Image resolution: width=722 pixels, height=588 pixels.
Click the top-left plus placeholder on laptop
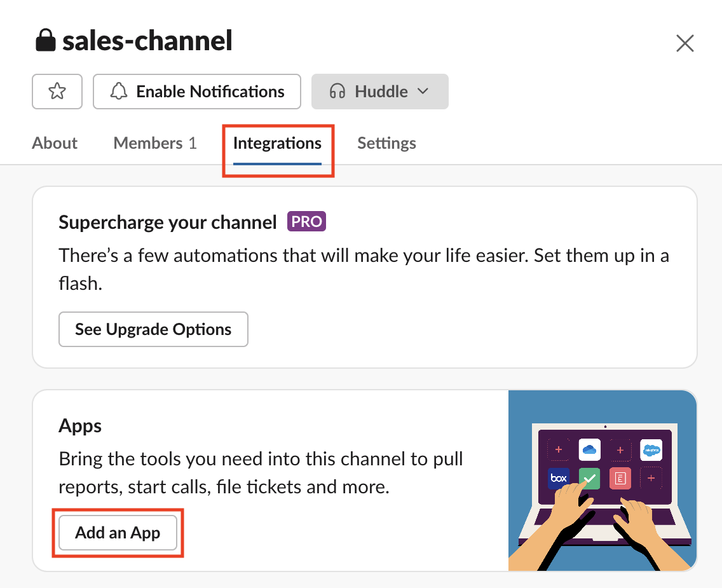coord(559,450)
